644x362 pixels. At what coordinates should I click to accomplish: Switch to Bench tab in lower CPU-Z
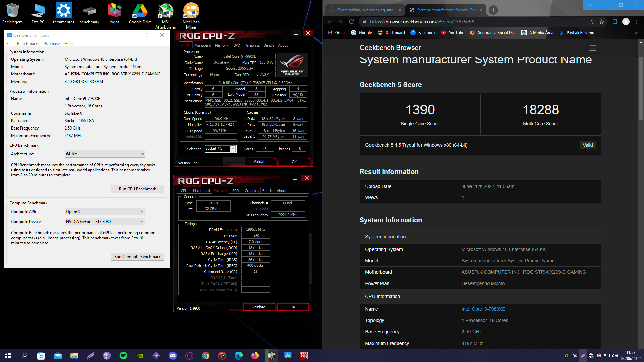(267, 191)
